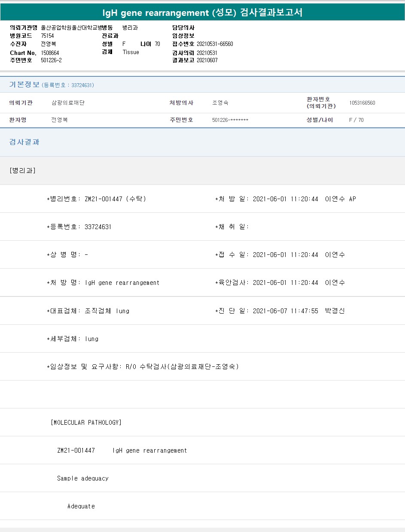Click the 병리번호 ZM21-001447 (수탁) line
Image resolution: width=405 pixels, height=532 pixels.
point(97,199)
